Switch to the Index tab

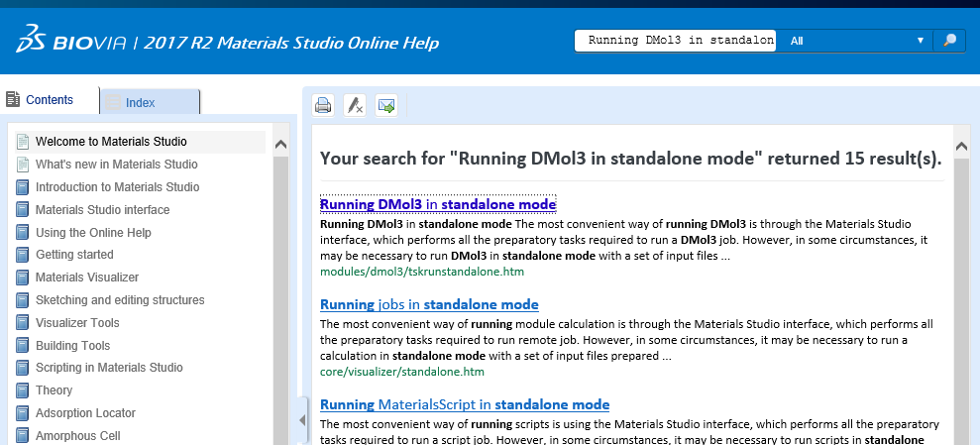pyautogui.click(x=150, y=102)
